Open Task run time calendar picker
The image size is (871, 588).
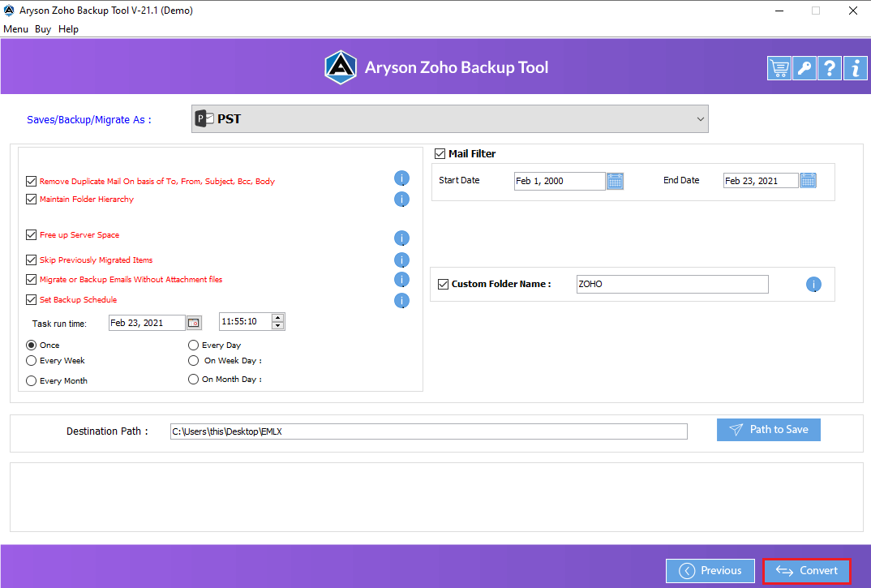point(194,323)
